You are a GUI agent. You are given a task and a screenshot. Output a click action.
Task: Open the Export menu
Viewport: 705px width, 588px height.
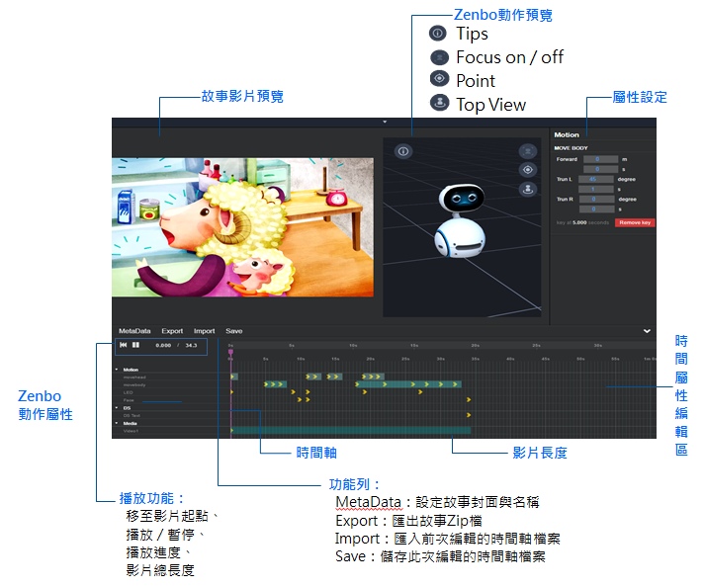point(172,331)
